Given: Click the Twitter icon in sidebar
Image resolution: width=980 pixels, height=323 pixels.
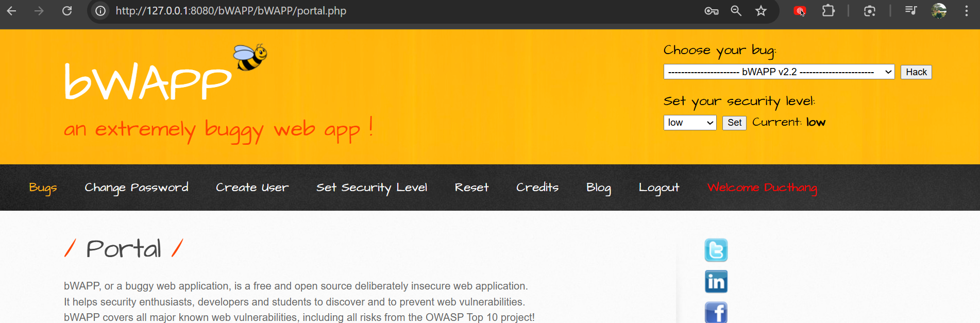Looking at the screenshot, I should coord(716,250).
